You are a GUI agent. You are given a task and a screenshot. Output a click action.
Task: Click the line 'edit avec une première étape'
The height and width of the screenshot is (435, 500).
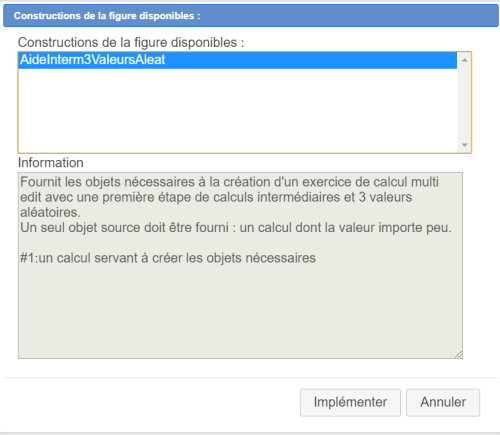(216, 197)
